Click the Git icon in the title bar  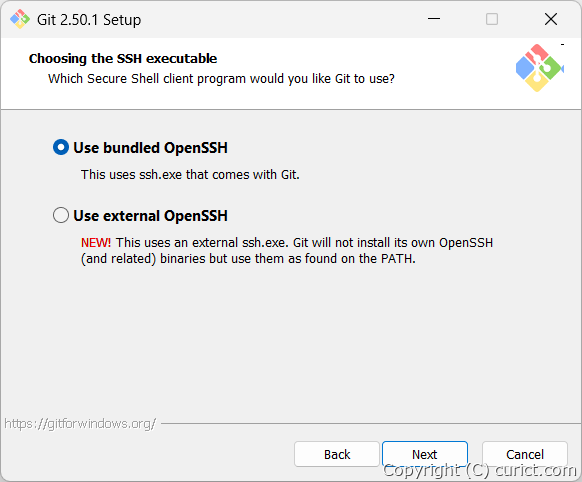click(x=20, y=19)
